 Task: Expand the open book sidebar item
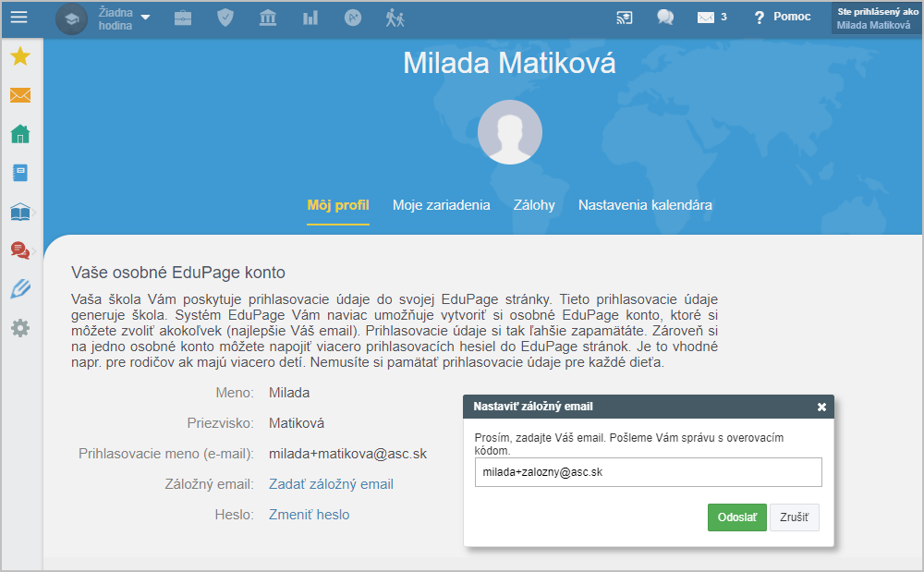(x=21, y=212)
